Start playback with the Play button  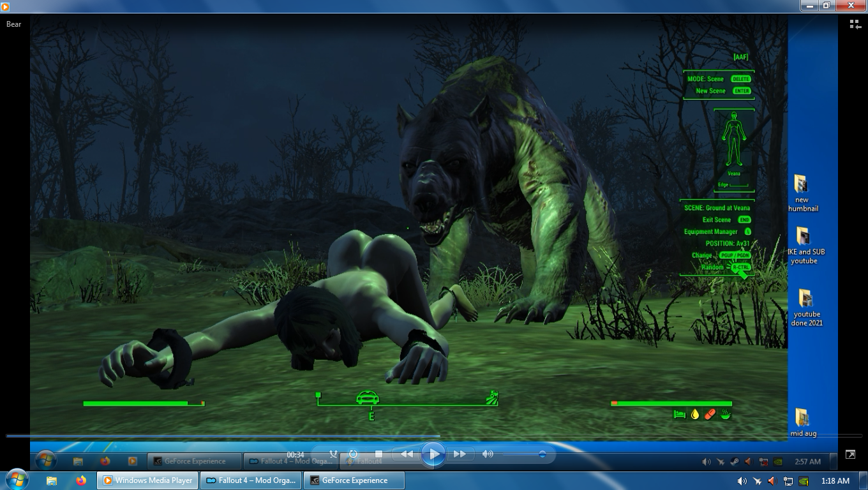click(x=433, y=454)
